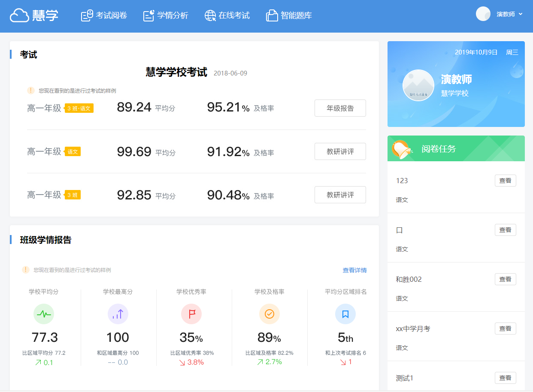Click the red flag excellence rate icon
This screenshot has height=392, width=533.
click(191, 314)
